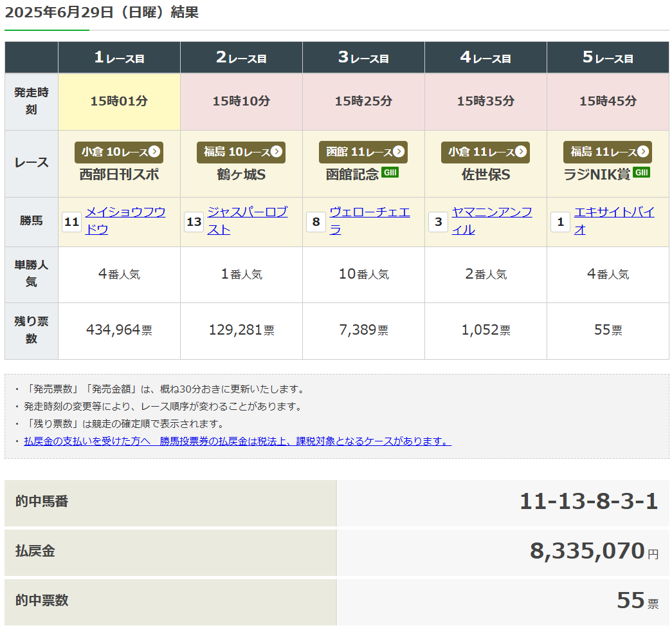Click 残り票数 row header

point(32,331)
